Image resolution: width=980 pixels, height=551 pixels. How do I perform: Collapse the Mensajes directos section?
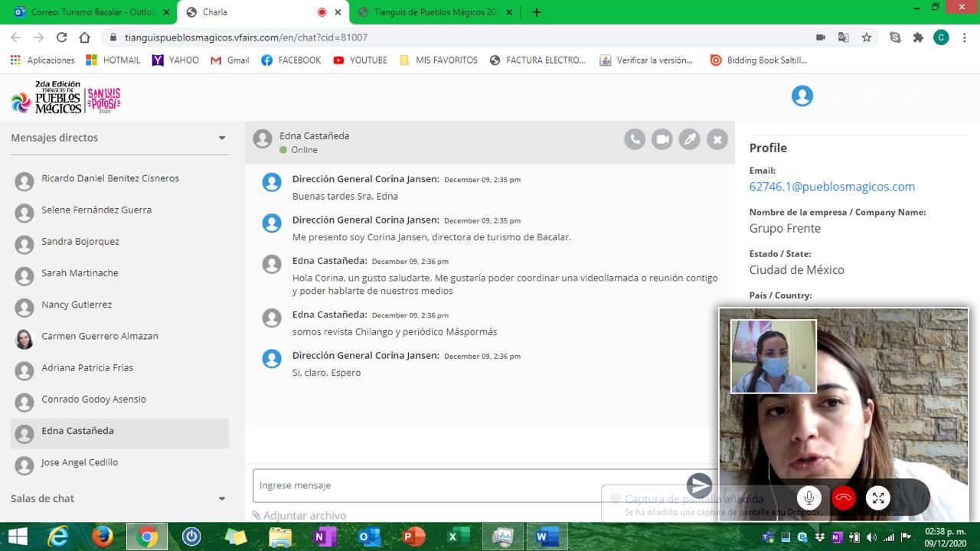click(x=222, y=139)
